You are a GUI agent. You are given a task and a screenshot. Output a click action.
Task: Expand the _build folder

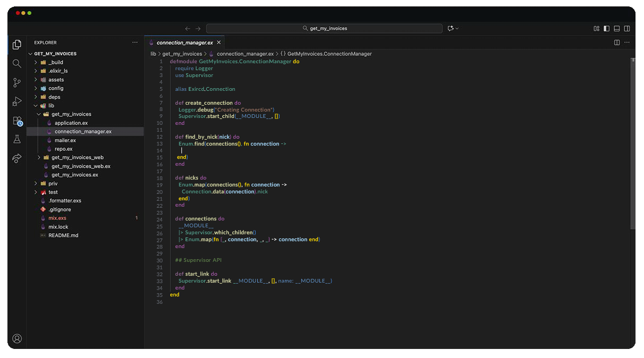click(56, 62)
